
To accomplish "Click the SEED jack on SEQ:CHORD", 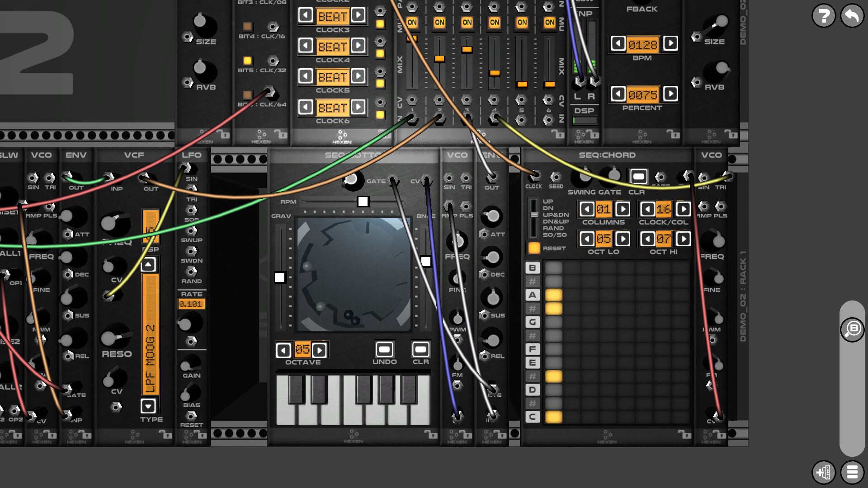I will [555, 177].
